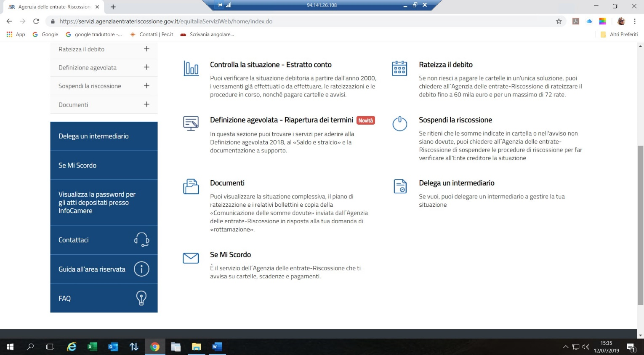The height and width of the screenshot is (355, 644).
Task: Expand Definizione agevolata sidebar section
Action: [146, 67]
